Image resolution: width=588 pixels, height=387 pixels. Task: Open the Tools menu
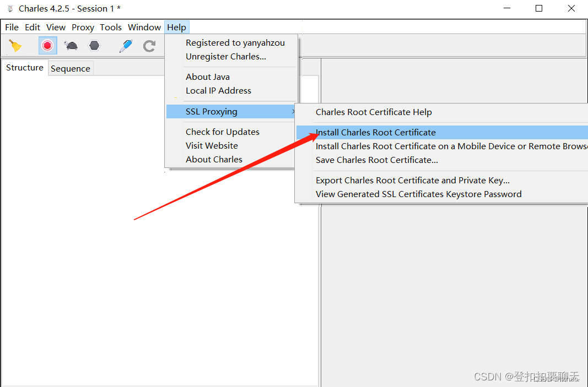click(111, 28)
